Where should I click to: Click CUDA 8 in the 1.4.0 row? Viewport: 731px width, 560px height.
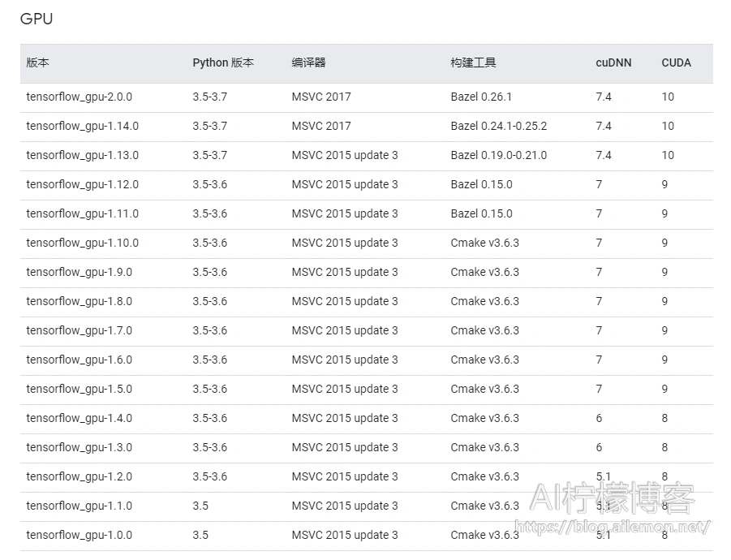point(664,418)
